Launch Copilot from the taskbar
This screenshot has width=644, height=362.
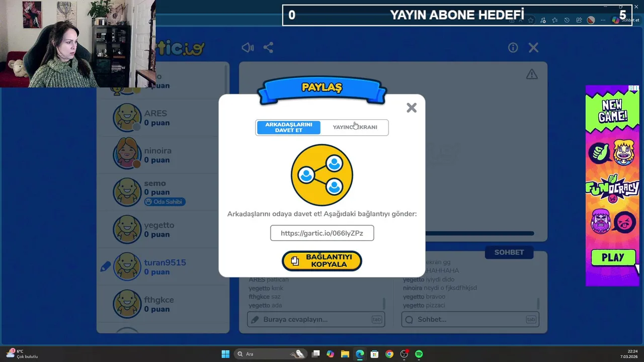point(330,354)
